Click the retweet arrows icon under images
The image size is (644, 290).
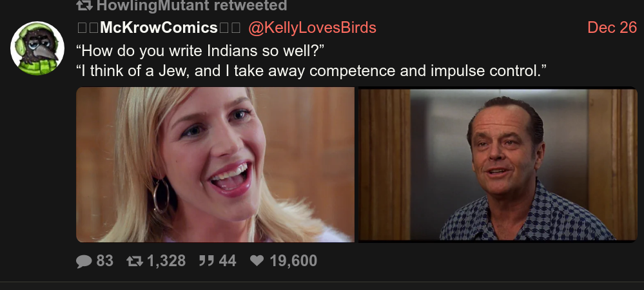135,261
